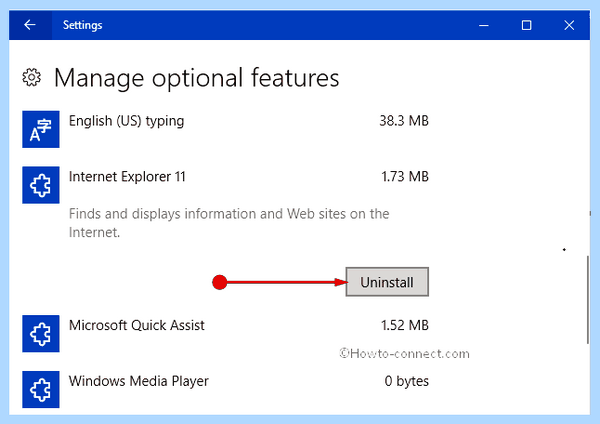The image size is (600, 424).
Task: Select the English (US) typing feature name
Action: pyautogui.click(x=126, y=121)
